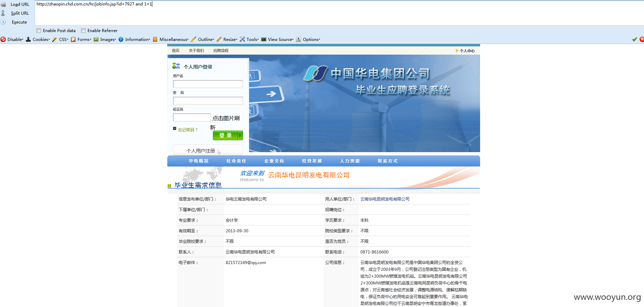Click the Cookies person icon
The width and height of the screenshot is (644, 307).
pos(29,39)
